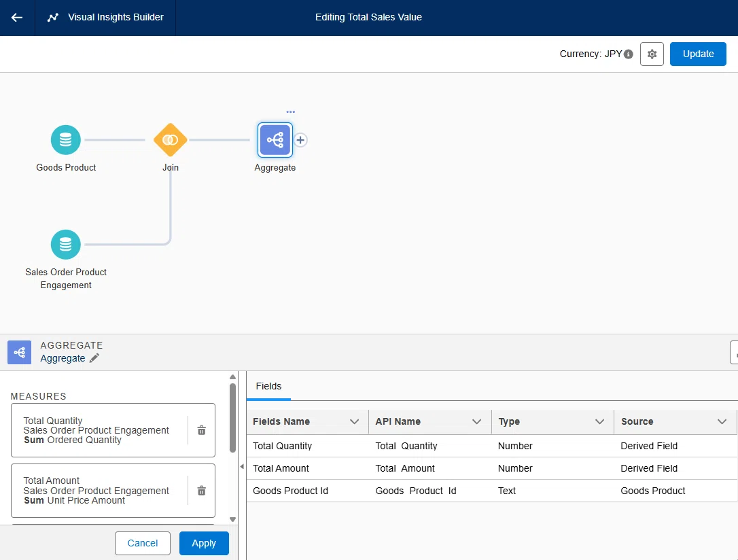The image size is (738, 560).
Task: Select the Join node
Action: click(x=171, y=140)
